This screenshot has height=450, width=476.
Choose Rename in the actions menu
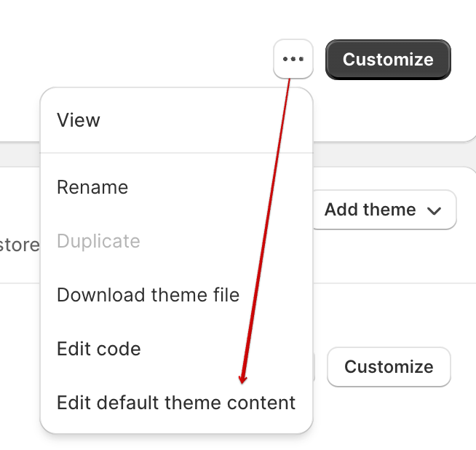[x=92, y=187]
